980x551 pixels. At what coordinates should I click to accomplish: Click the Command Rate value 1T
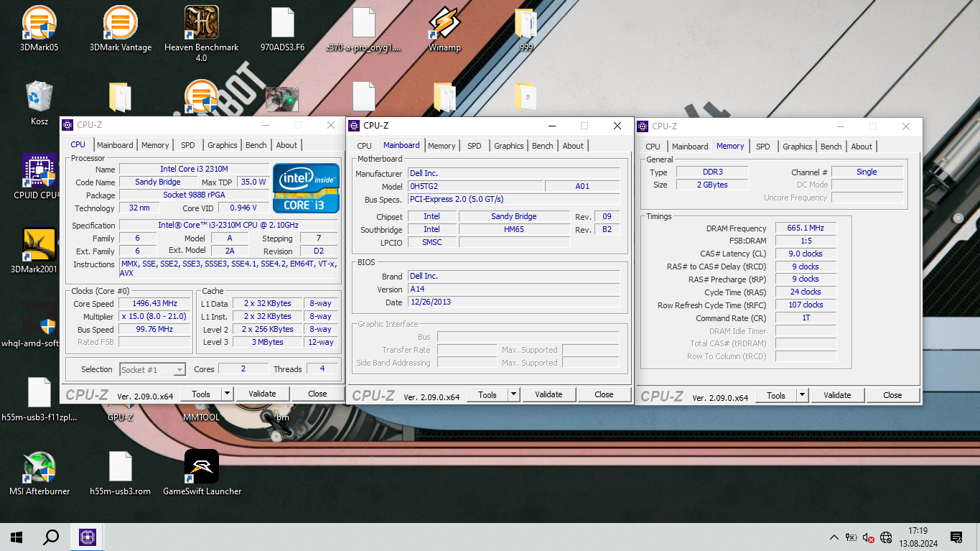click(806, 318)
